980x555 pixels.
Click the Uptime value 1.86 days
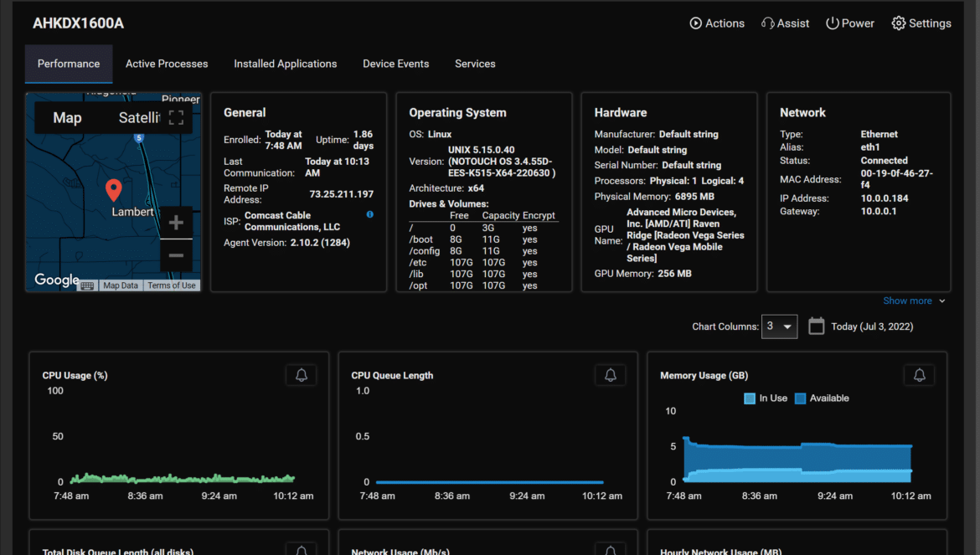[364, 140]
